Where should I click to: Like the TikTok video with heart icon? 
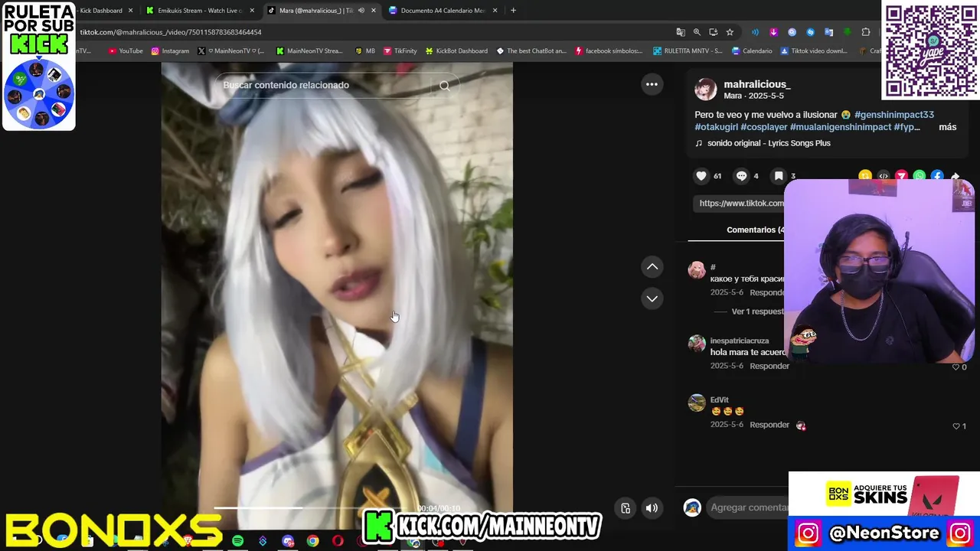pyautogui.click(x=701, y=176)
